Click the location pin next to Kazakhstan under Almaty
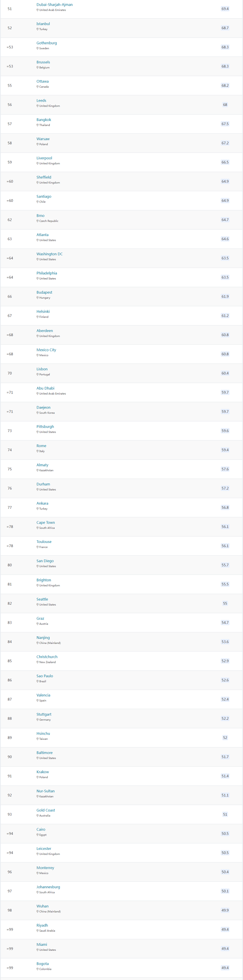Viewport: 243px width, 980px height. pyautogui.click(x=37, y=470)
